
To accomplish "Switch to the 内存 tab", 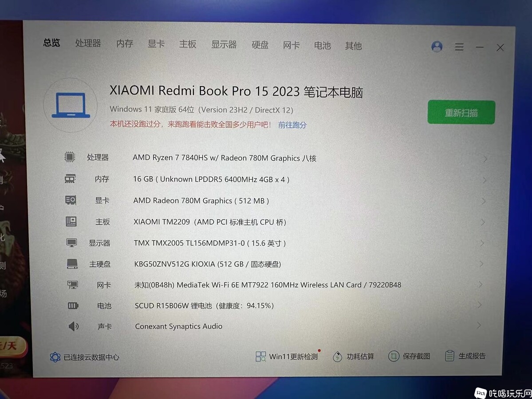I will click(125, 43).
